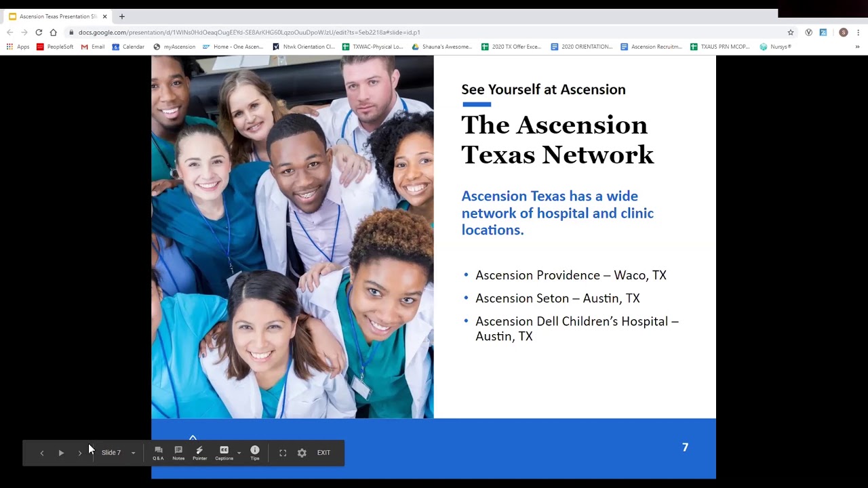Click 'Ascension Seton – Austin, TX' bullet
This screenshot has width=868, height=488.
[557, 298]
